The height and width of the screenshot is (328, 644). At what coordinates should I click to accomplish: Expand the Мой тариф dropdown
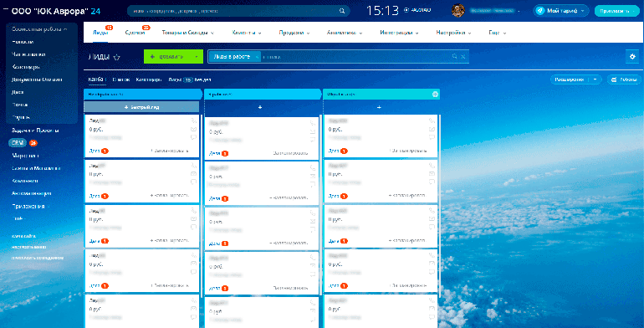[x=561, y=11]
